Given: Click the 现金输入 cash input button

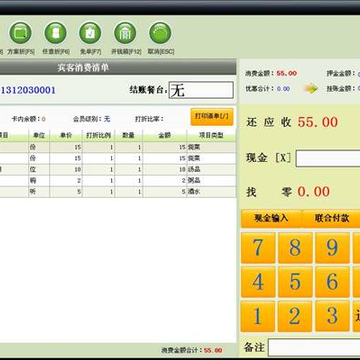Looking at the screenshot, I should [x=271, y=219].
